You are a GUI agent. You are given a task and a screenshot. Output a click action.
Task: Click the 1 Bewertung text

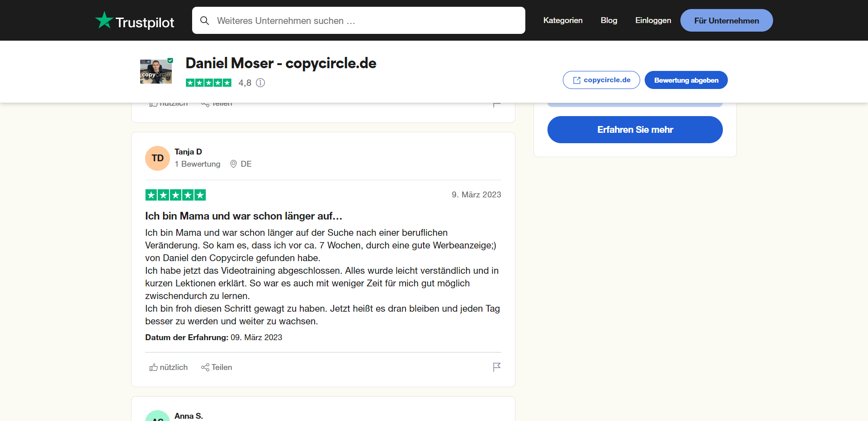[x=198, y=164]
